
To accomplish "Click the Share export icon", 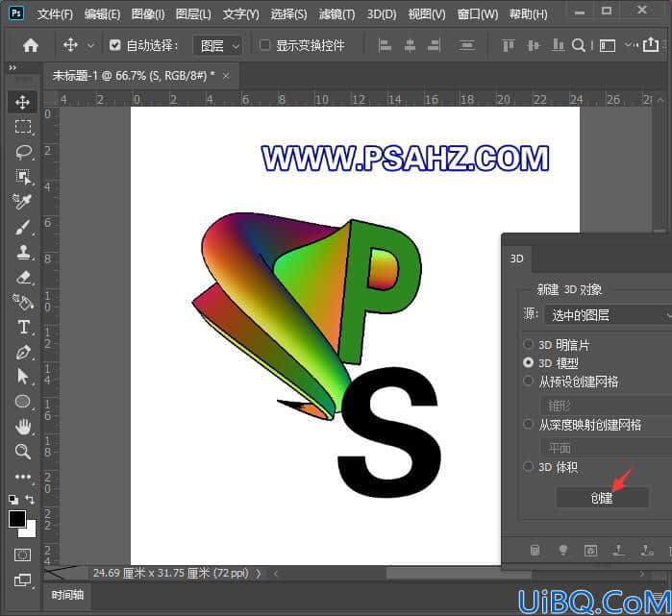I will (x=651, y=44).
